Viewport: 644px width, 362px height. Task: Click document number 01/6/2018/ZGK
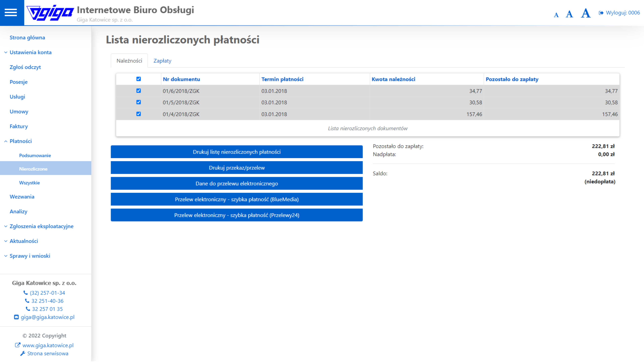coord(181,91)
